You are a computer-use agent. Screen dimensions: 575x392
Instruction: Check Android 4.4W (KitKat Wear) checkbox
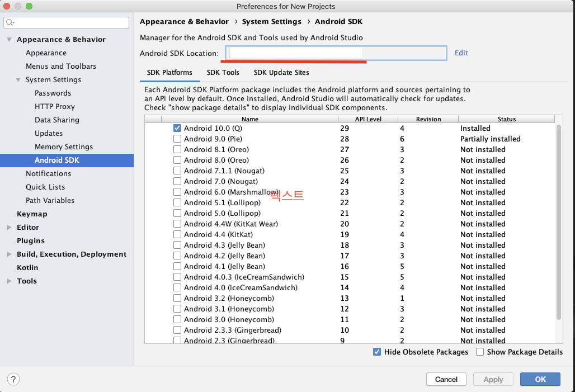click(177, 224)
